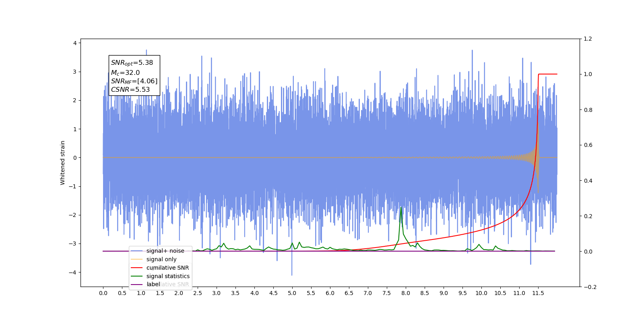Click the 'Whitened strain' y-axis label
Viewport: 644px width, 322px height.
63,163
